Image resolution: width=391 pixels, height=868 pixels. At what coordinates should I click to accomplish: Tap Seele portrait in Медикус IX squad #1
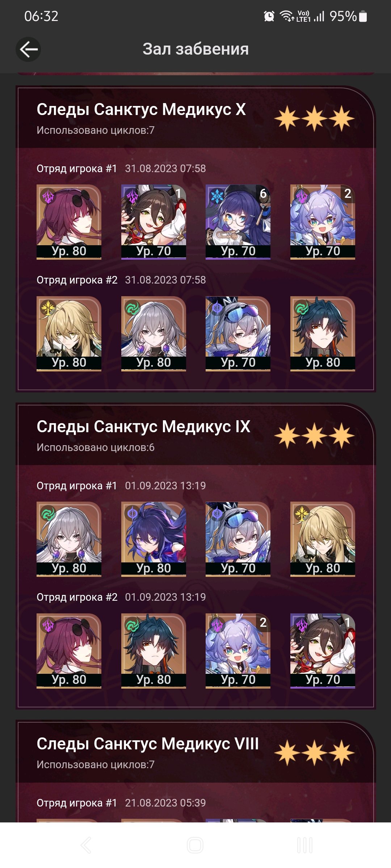[x=154, y=539]
